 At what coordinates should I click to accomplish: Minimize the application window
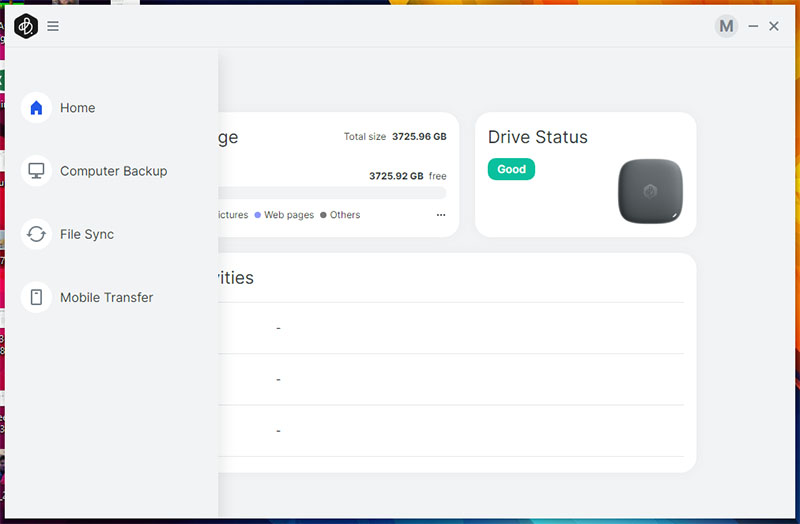tap(753, 26)
